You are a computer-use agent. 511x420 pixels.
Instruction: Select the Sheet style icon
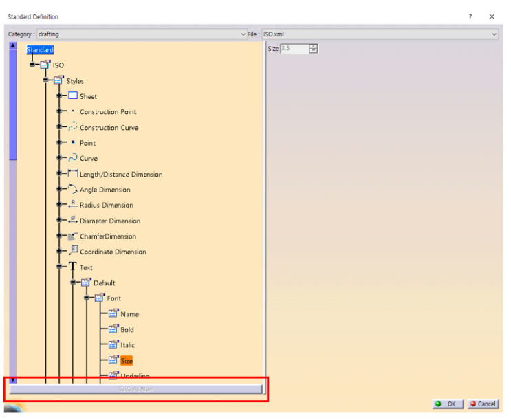(73, 96)
